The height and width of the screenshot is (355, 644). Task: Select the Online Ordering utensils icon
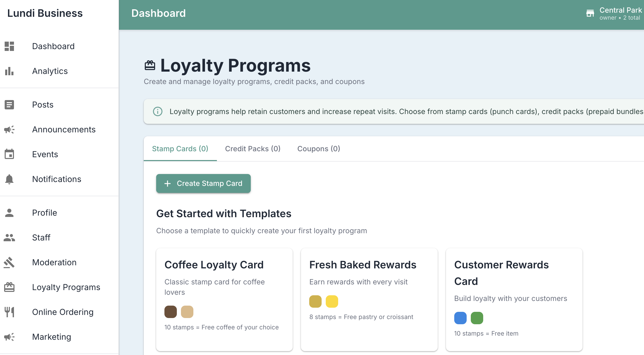[9, 312]
